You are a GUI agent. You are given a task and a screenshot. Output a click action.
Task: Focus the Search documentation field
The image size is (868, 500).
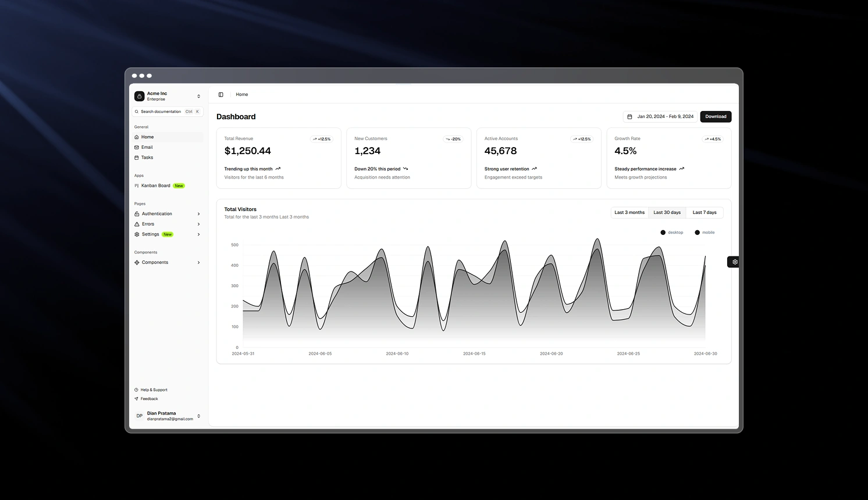168,112
